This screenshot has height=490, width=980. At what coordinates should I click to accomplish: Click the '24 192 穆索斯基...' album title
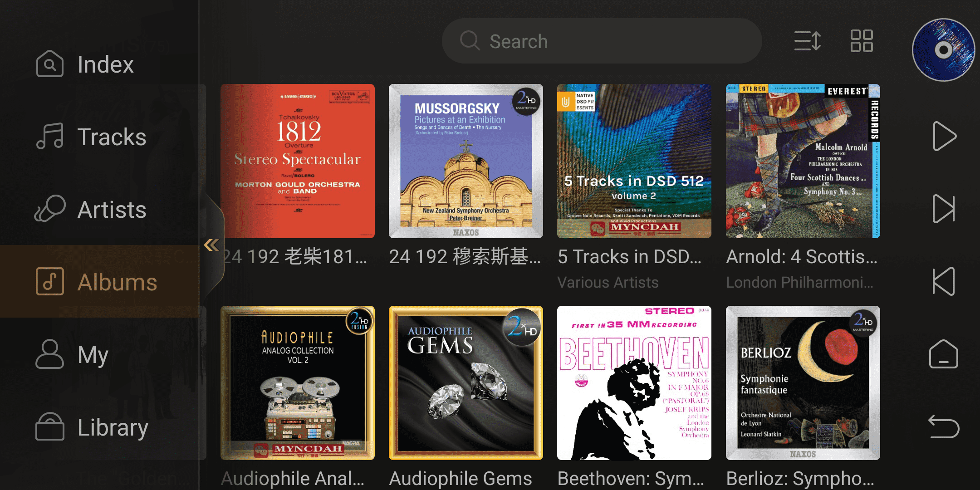[465, 257]
